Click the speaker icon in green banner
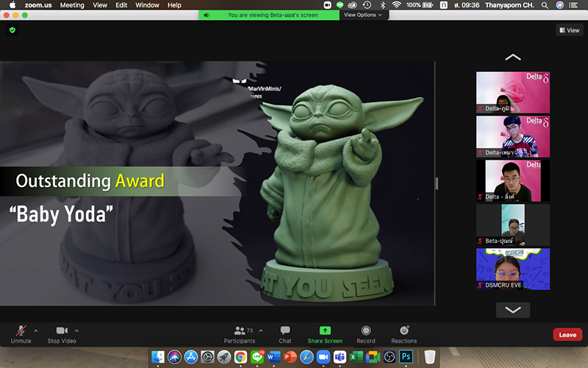 pyautogui.click(x=207, y=15)
